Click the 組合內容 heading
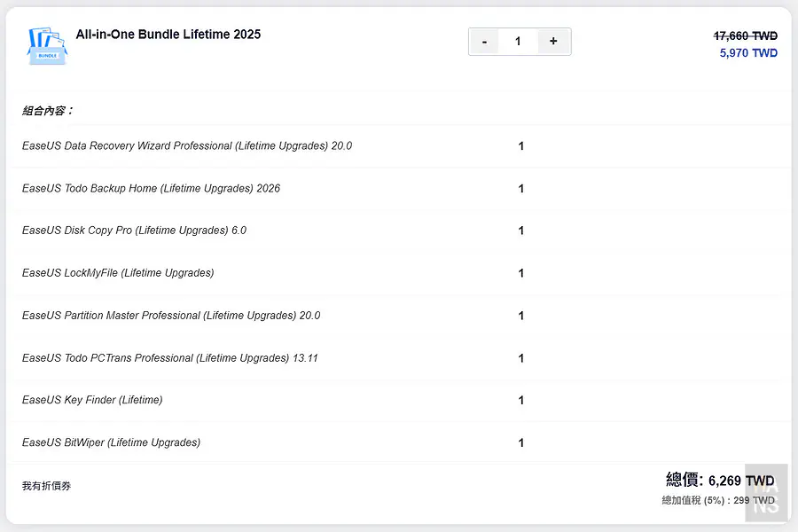The width and height of the screenshot is (798, 532). (48, 111)
